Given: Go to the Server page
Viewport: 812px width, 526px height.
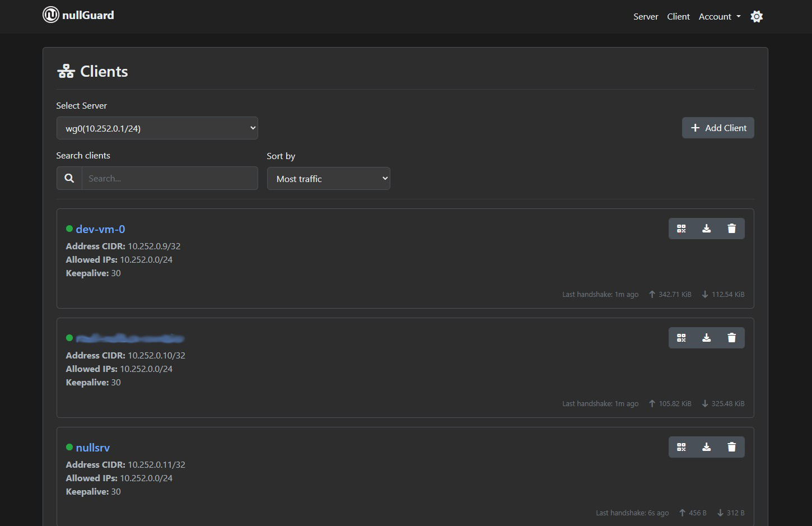Looking at the screenshot, I should [x=646, y=16].
